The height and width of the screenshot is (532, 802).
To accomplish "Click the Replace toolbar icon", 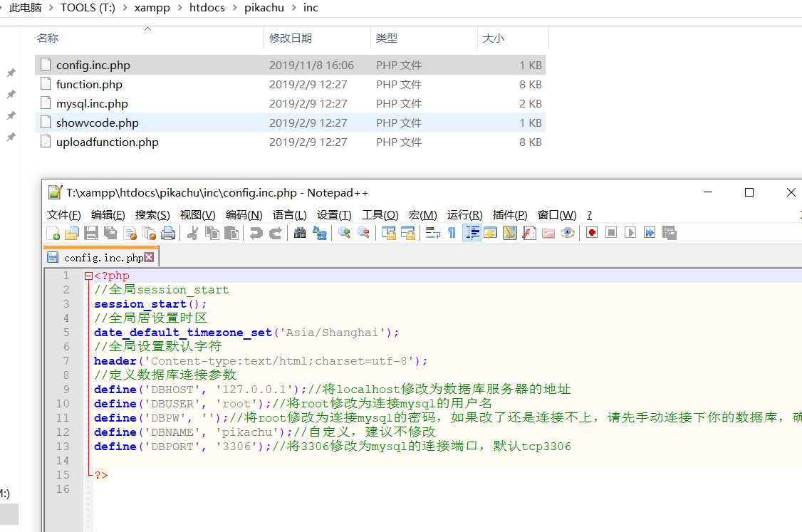I will coord(320,234).
